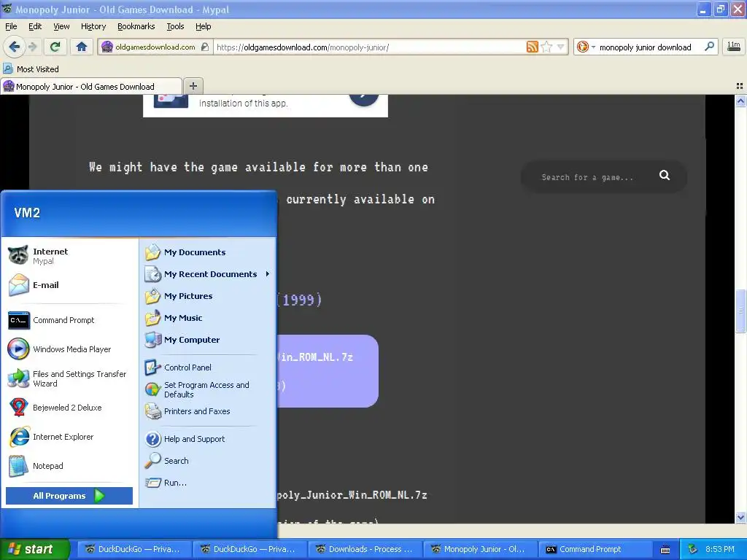Click the purple Win_ROM_NL.7z download button
The image size is (747, 560).
[x=328, y=371]
